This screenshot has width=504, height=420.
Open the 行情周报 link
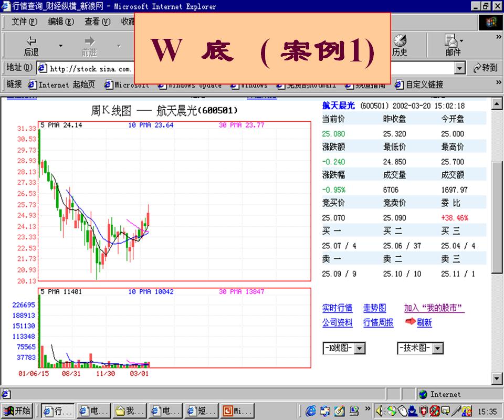click(379, 322)
